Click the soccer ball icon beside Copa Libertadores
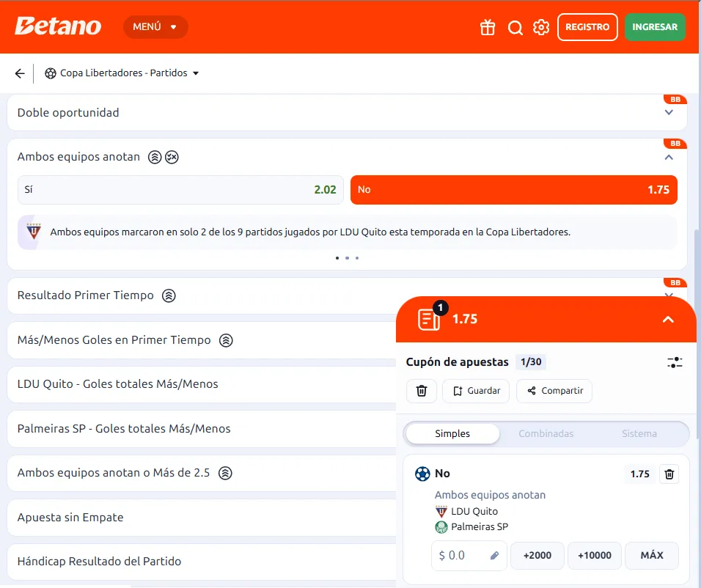The width and height of the screenshot is (701, 588). (51, 73)
